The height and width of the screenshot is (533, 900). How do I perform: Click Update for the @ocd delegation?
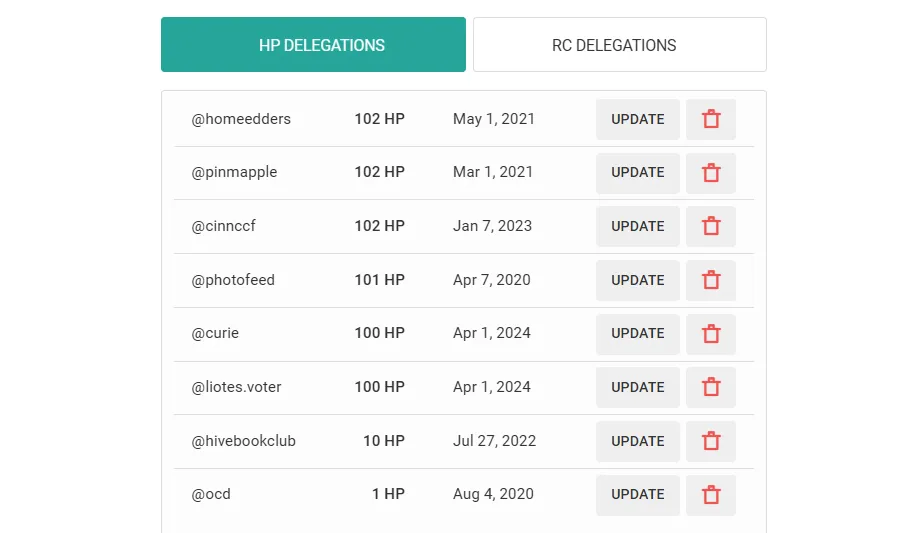point(638,495)
